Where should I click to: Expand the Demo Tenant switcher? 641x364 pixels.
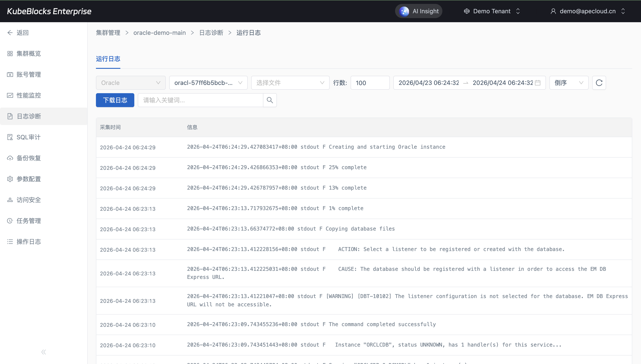coord(492,11)
